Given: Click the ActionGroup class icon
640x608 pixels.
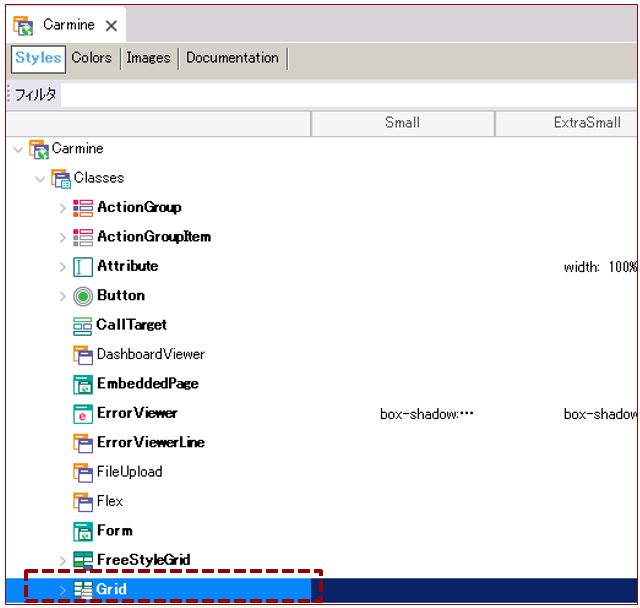Looking at the screenshot, I should 83,208.
